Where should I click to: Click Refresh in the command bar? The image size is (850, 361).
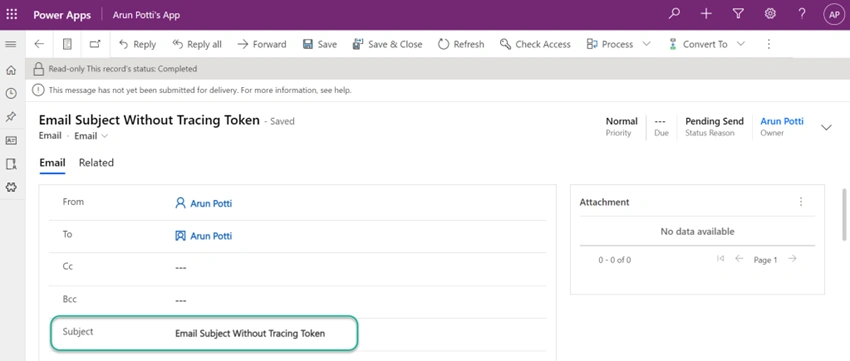point(461,44)
